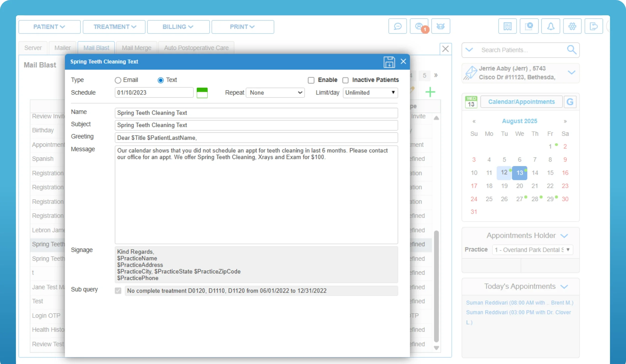Screen dimensions: 626x364
Task: Switch to the Mail Merge tab
Action: pos(136,48)
